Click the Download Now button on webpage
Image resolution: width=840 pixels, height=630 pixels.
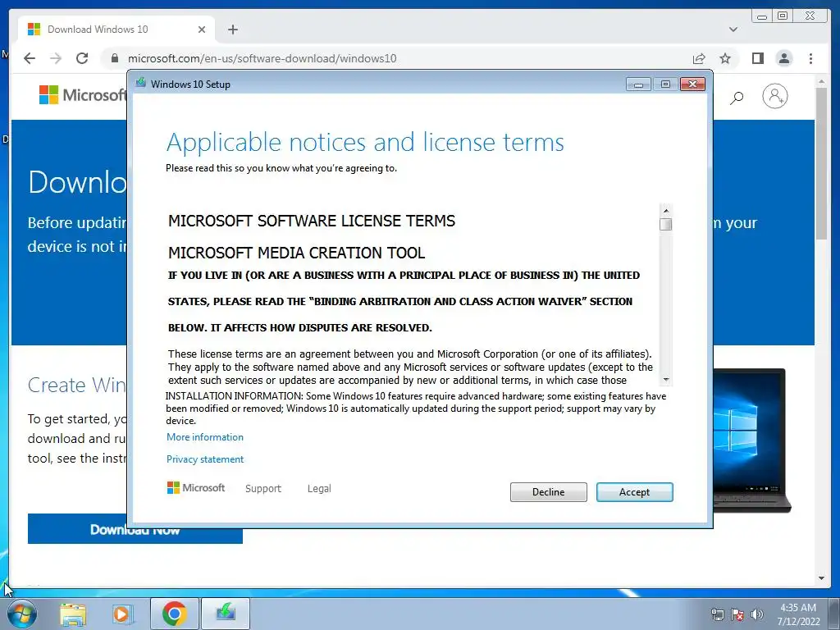[135, 529]
